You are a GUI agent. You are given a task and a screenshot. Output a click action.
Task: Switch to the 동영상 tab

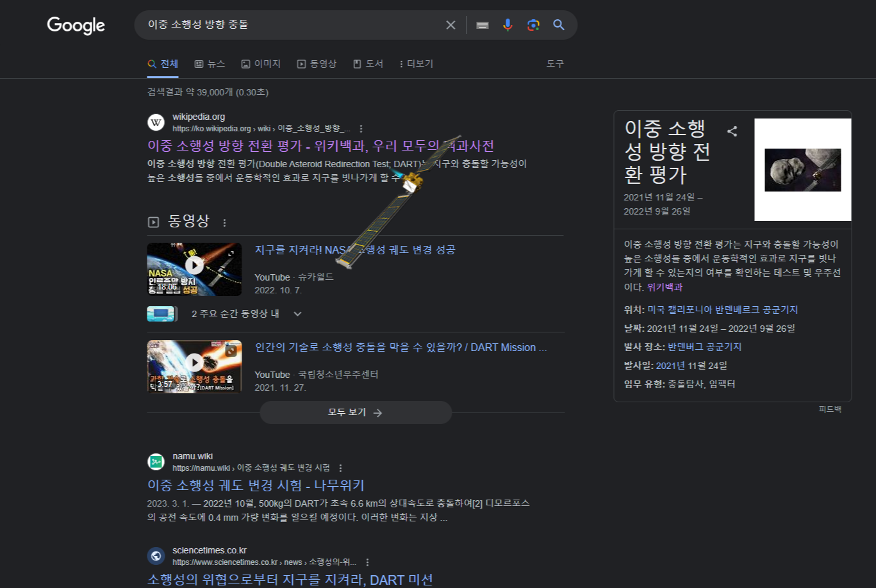point(317,64)
